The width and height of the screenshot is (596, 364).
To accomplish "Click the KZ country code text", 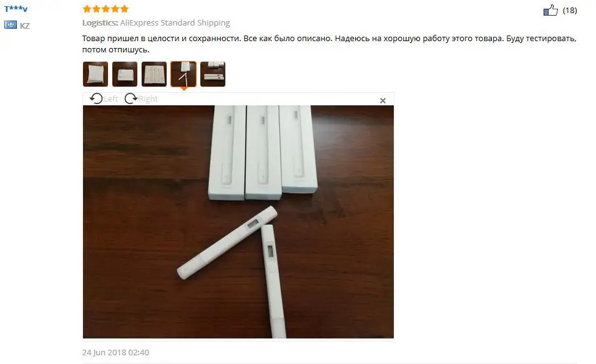I will coord(25,26).
